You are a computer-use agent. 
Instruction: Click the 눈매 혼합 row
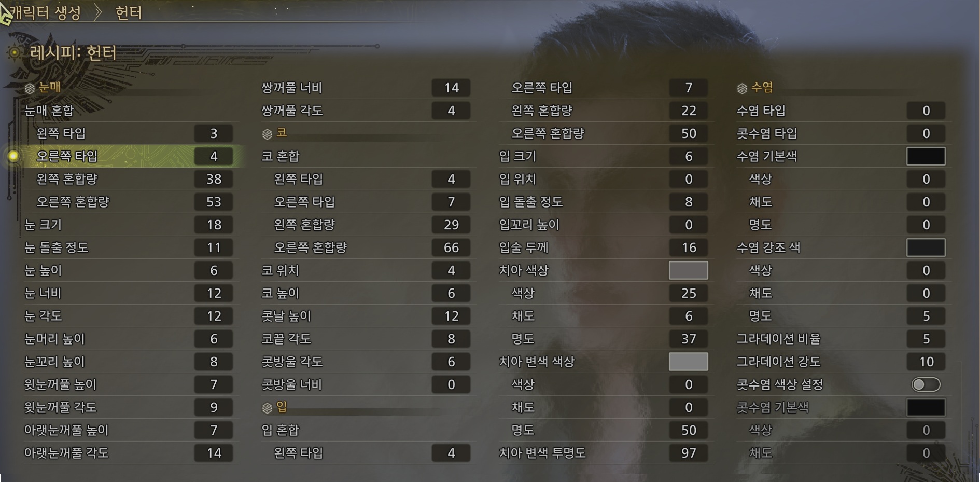(x=128, y=111)
